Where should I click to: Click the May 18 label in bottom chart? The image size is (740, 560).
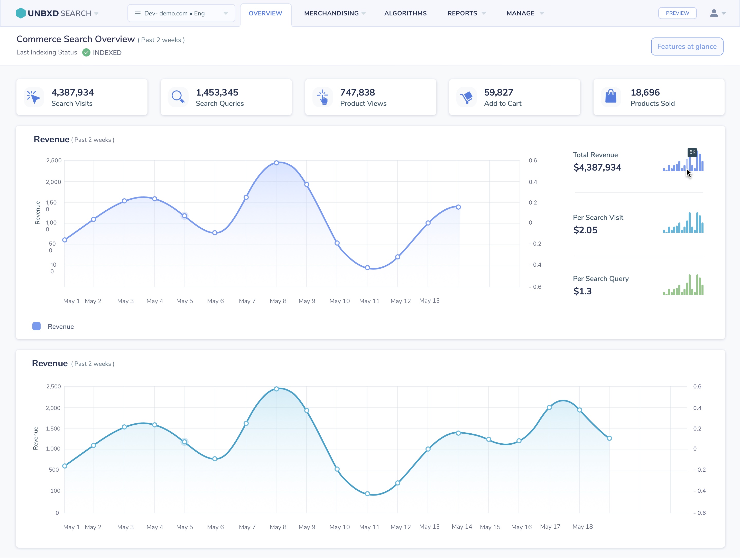pyautogui.click(x=582, y=527)
